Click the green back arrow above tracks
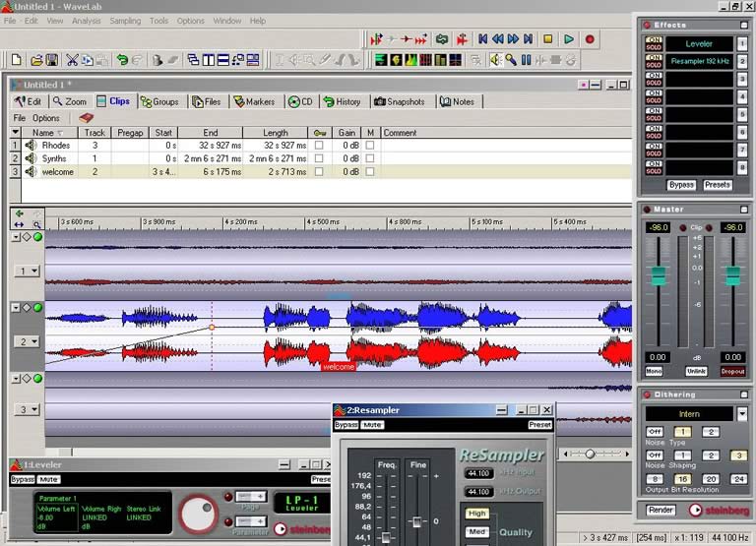Viewport: 756px width, 546px height. (x=20, y=213)
